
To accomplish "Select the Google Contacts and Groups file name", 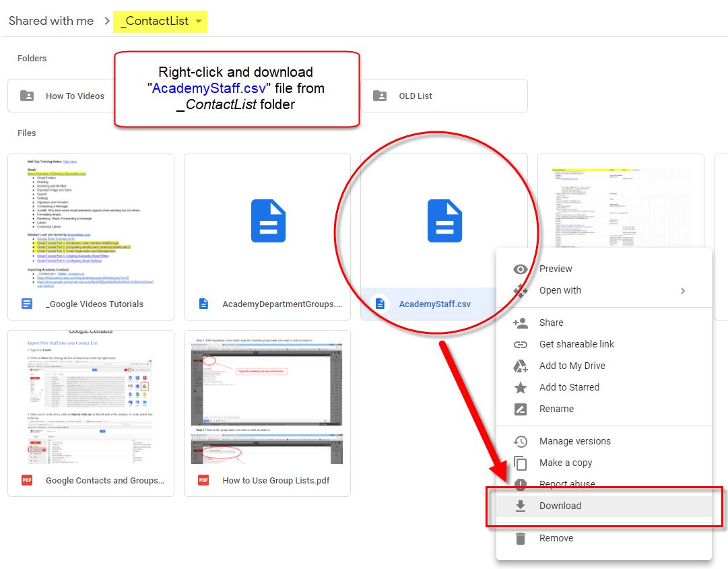I will (x=105, y=480).
